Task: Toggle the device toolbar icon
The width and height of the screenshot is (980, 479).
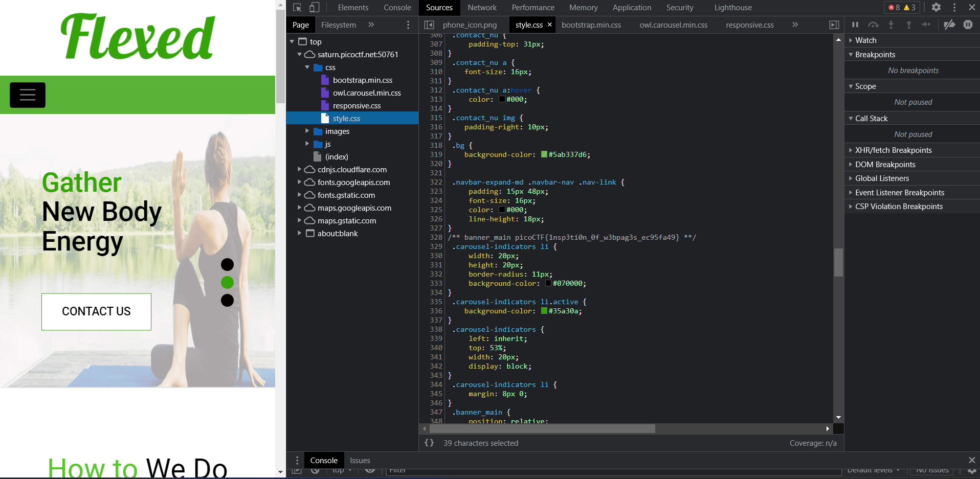Action: (x=315, y=8)
